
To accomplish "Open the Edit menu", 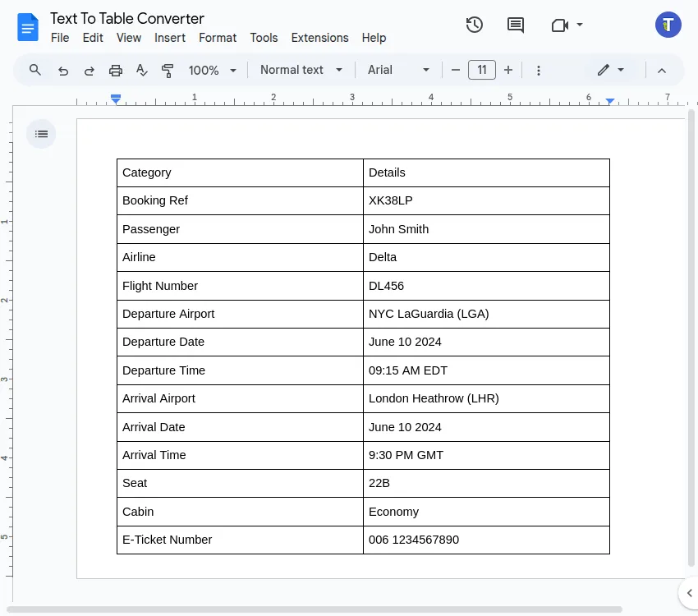I will [93, 38].
